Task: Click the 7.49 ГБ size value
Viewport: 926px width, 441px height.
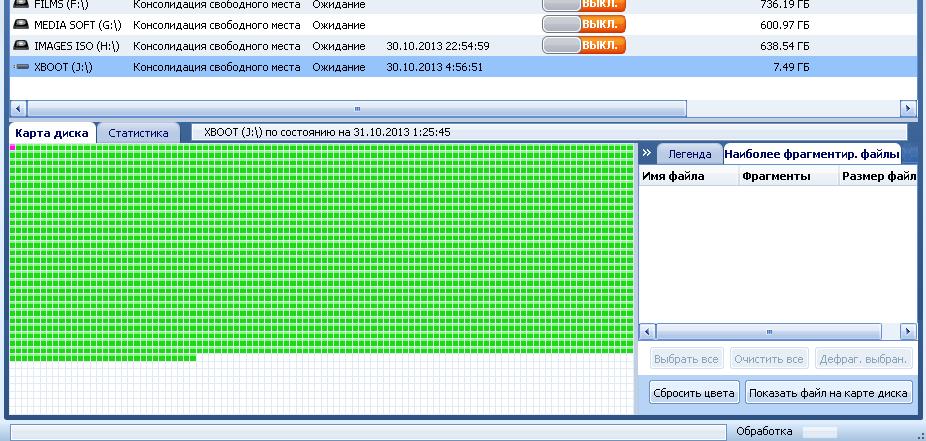Action: coord(791,67)
